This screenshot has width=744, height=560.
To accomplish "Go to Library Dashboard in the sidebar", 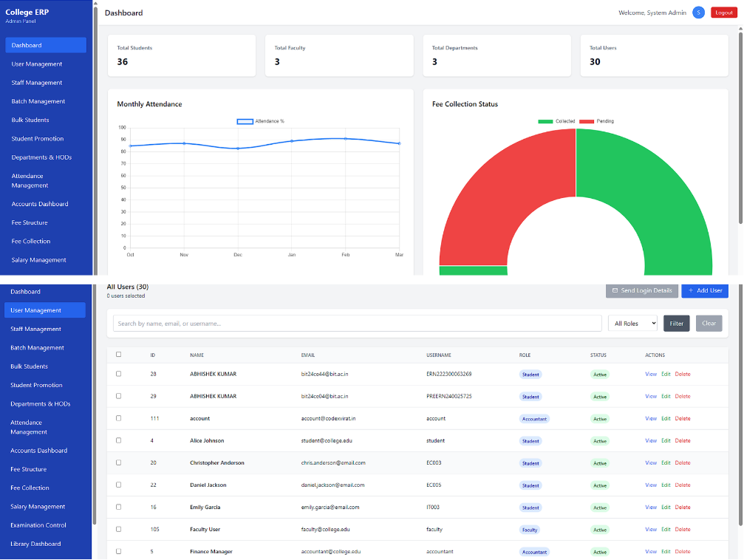I will (35, 544).
